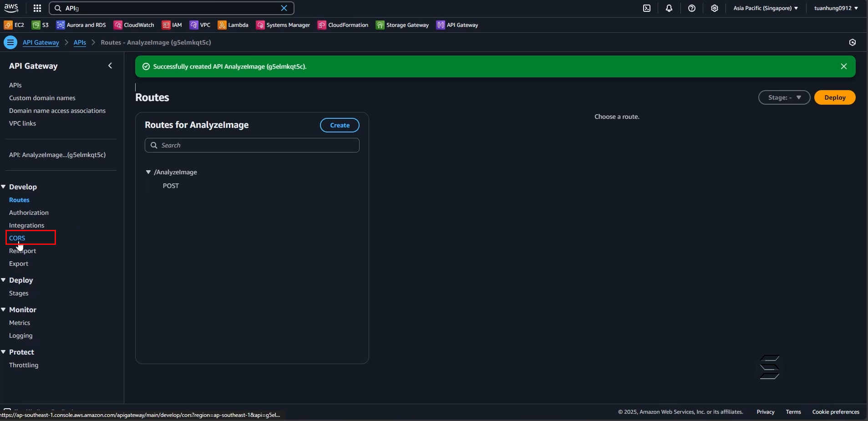The width and height of the screenshot is (868, 421).
Task: Open the notifications bell
Action: tap(669, 8)
